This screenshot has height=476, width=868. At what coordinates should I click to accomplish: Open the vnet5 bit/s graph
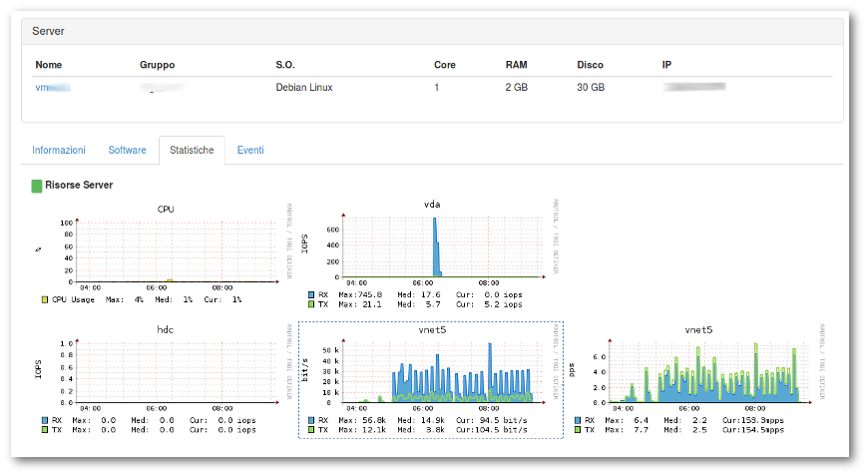click(431, 379)
